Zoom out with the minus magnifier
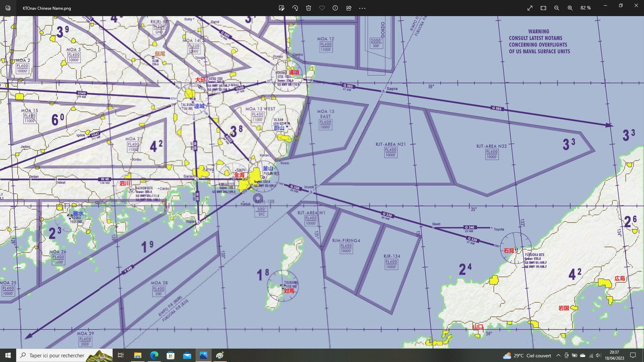 556,8
